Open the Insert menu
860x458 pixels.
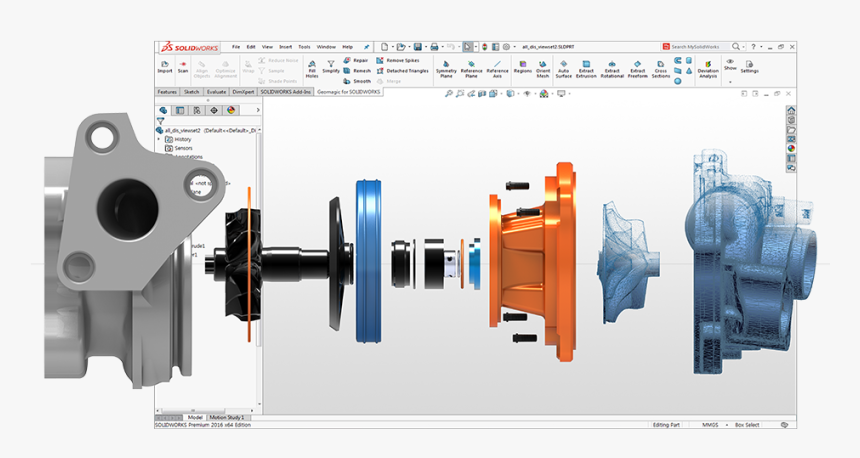(x=286, y=47)
